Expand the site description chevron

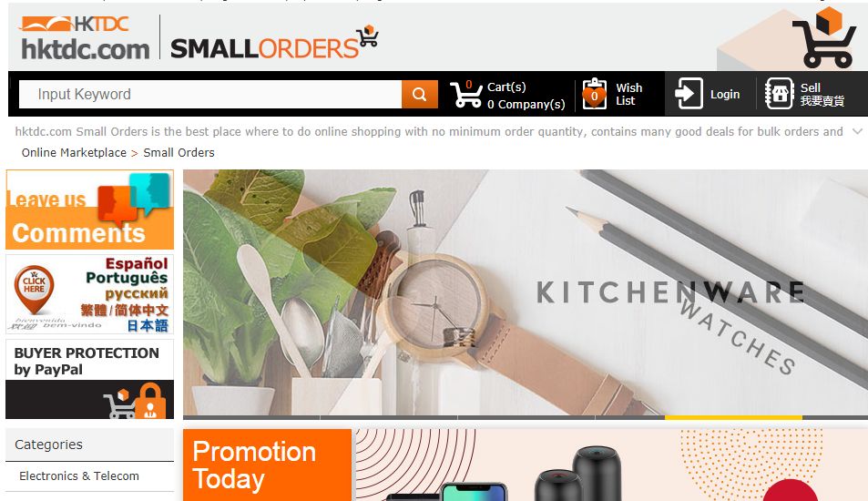pyautogui.click(x=857, y=132)
